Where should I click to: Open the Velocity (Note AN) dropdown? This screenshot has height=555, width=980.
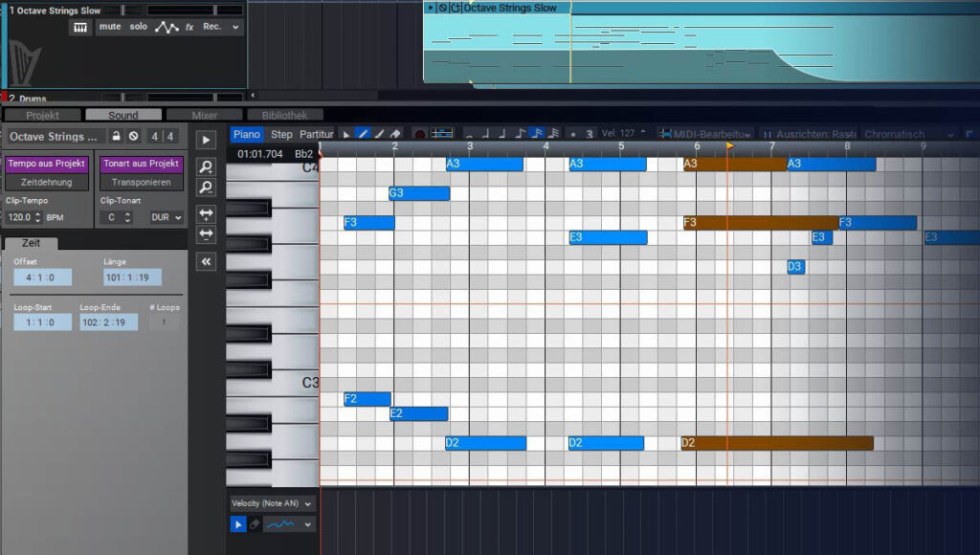271,502
